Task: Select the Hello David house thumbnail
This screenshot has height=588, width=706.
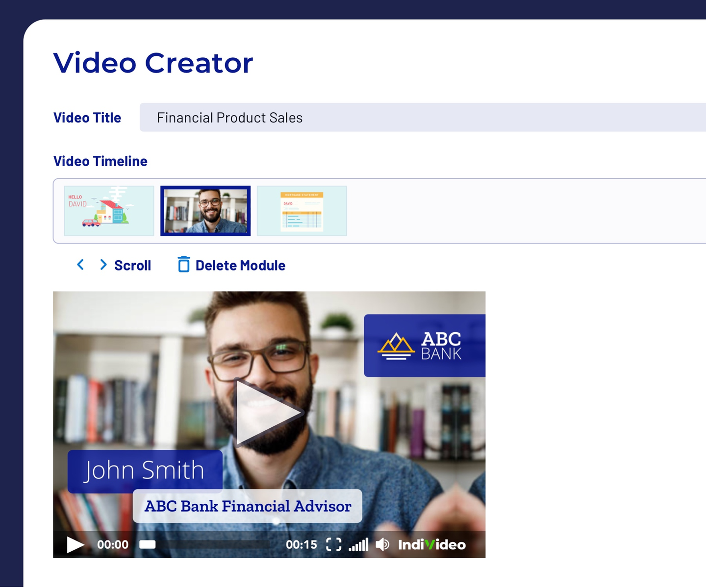Action: (109, 211)
